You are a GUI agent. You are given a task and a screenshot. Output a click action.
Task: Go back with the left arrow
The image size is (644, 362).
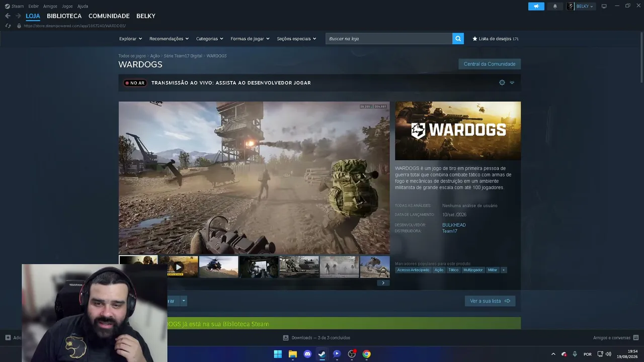(x=8, y=16)
